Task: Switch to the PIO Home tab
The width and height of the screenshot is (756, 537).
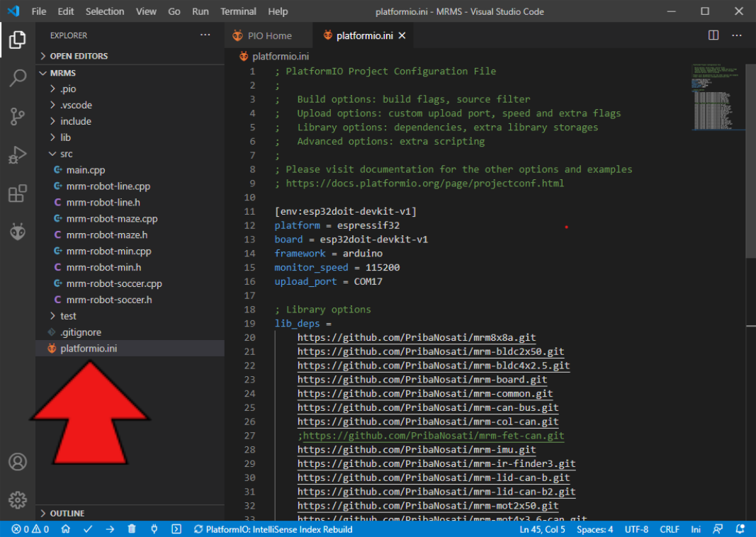Action: tap(269, 35)
